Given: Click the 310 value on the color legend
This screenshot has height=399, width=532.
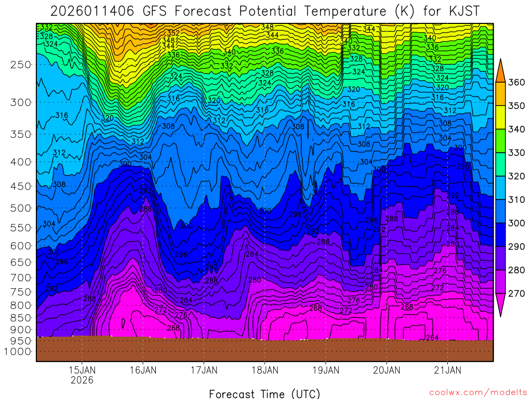Looking at the screenshot, I should tap(516, 199).
